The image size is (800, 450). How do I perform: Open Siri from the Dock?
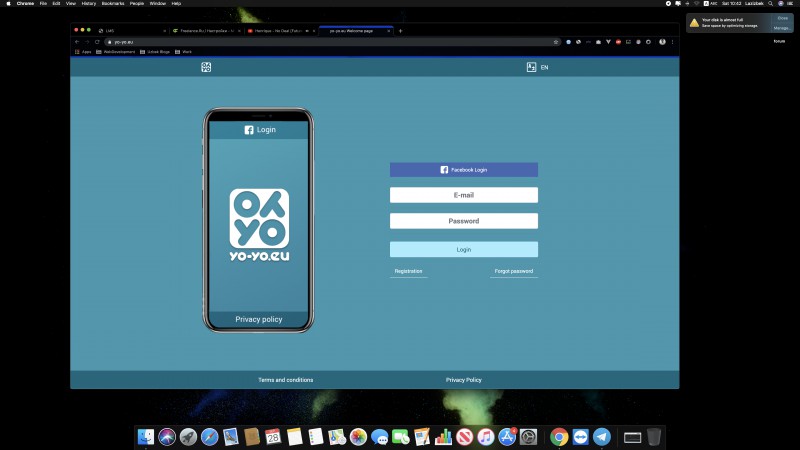(167, 437)
